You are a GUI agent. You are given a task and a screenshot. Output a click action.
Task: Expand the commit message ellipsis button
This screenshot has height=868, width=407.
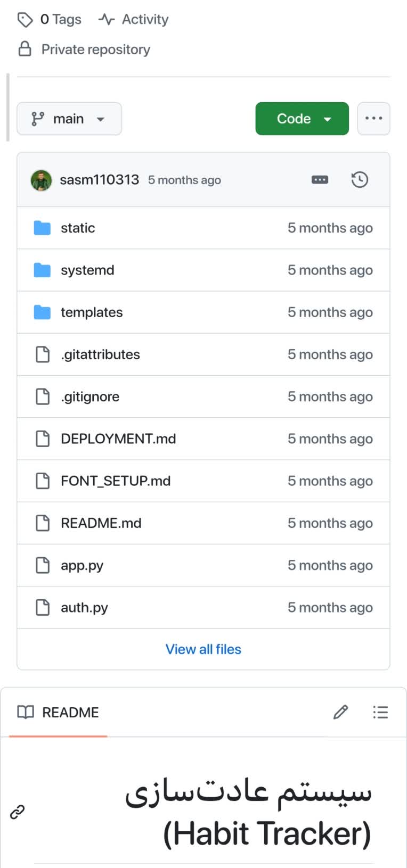pyautogui.click(x=320, y=180)
